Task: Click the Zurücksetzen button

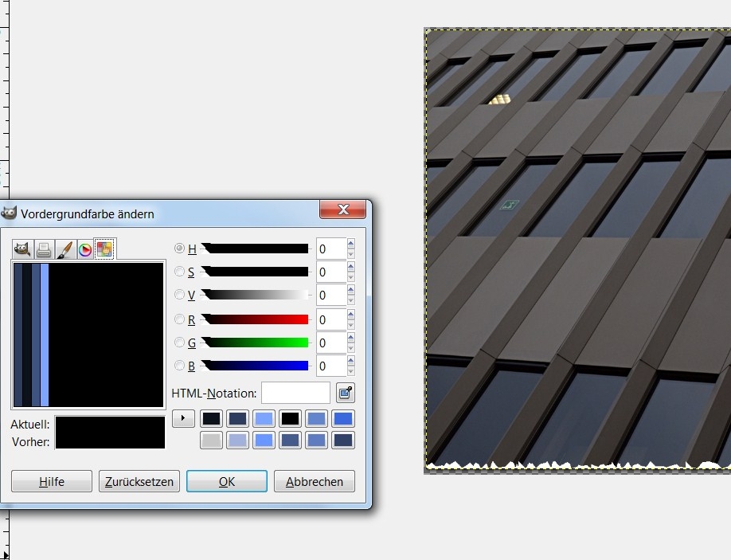Action: click(x=139, y=481)
